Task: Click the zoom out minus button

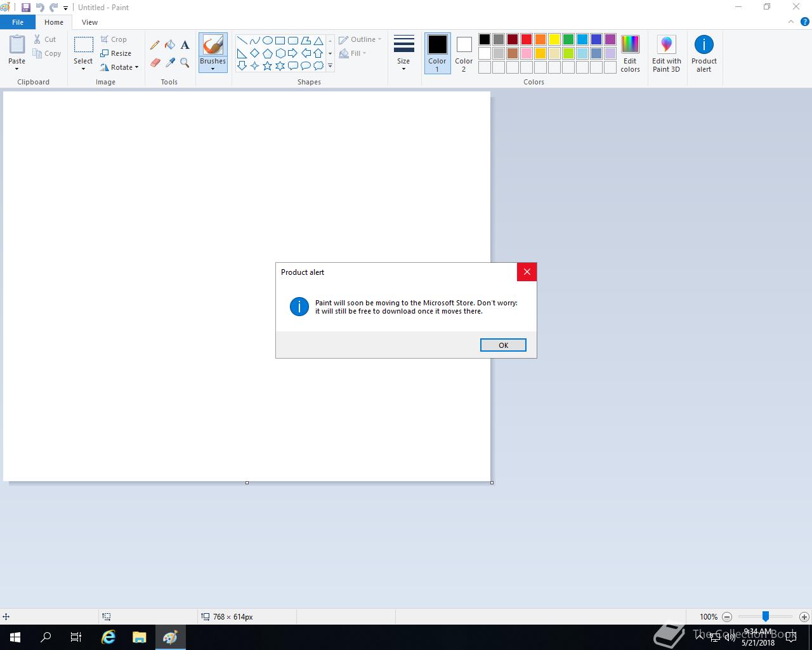Action: 727,616
